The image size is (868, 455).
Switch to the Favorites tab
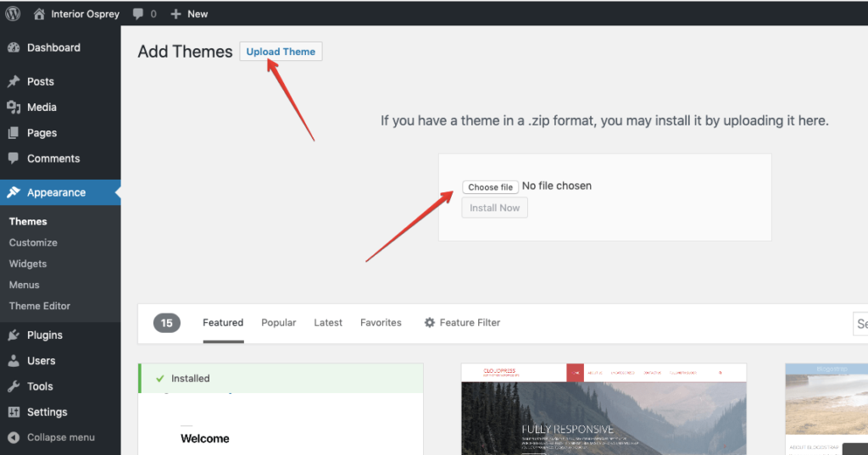click(381, 323)
